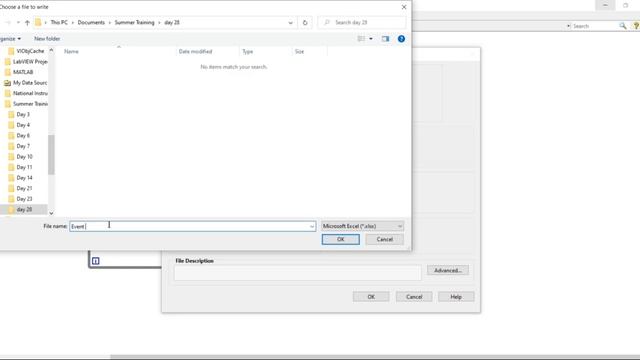This screenshot has width=640, height=360.
Task: Refresh the day 28 folder listing
Action: point(305,22)
